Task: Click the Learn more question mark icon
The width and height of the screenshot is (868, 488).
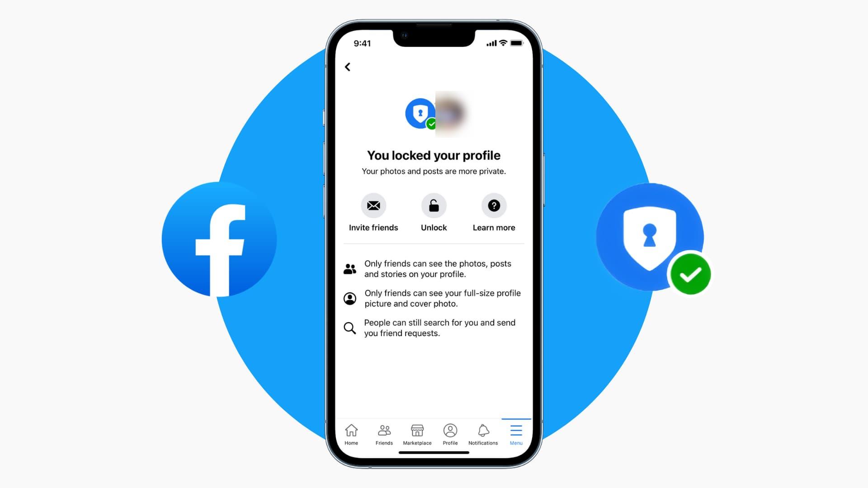Action: (x=494, y=205)
